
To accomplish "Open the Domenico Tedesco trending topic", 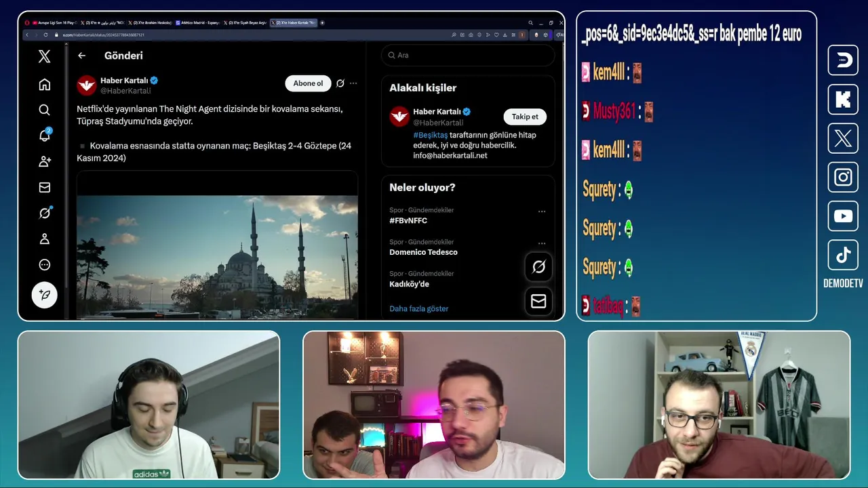I will [x=423, y=252].
